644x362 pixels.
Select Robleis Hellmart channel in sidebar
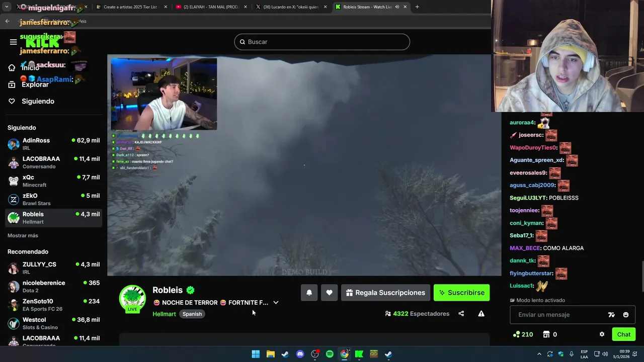point(54,218)
